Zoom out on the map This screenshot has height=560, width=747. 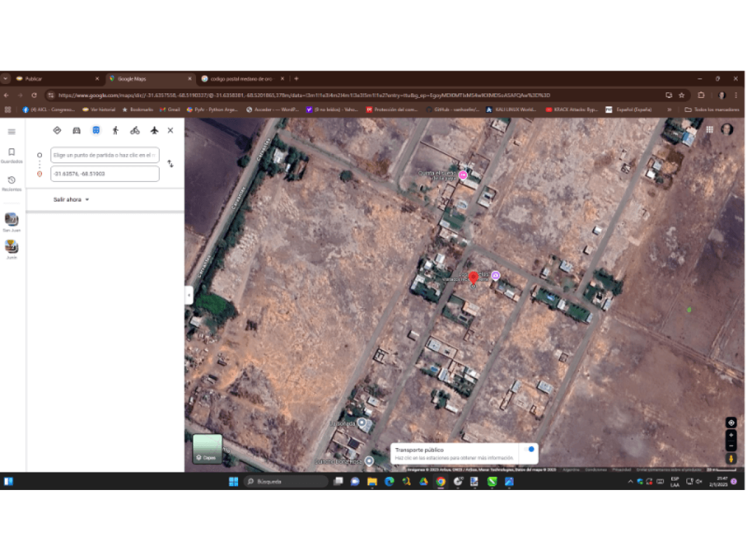(x=731, y=446)
